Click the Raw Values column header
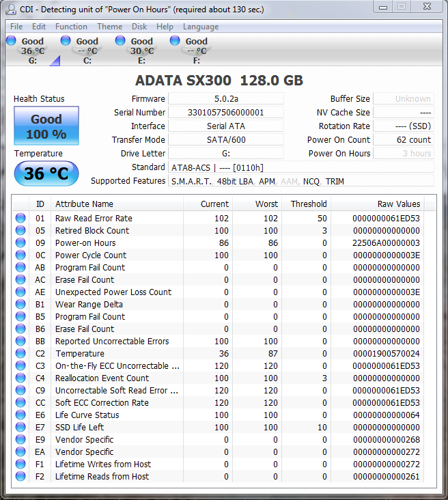The image size is (448, 500). coord(399,204)
